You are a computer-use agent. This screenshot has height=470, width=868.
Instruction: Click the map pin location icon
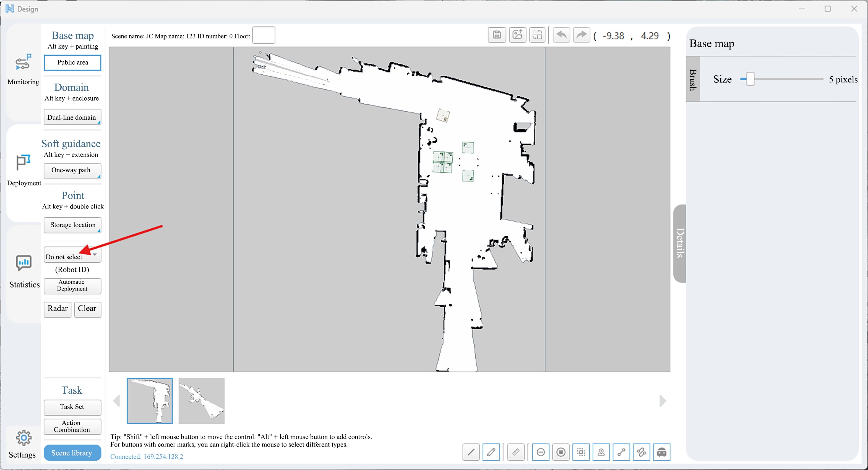(x=601, y=452)
